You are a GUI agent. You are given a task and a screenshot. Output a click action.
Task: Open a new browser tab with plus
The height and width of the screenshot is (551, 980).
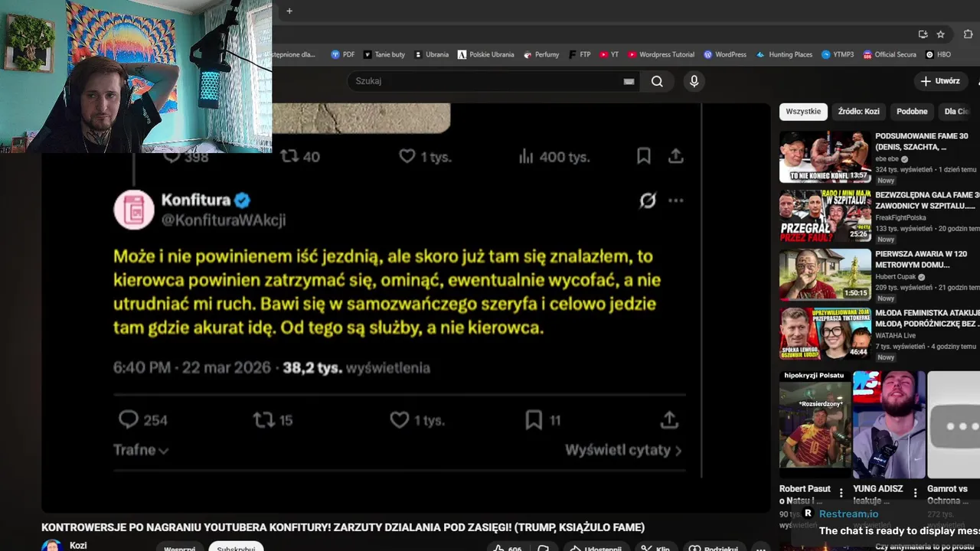(289, 11)
